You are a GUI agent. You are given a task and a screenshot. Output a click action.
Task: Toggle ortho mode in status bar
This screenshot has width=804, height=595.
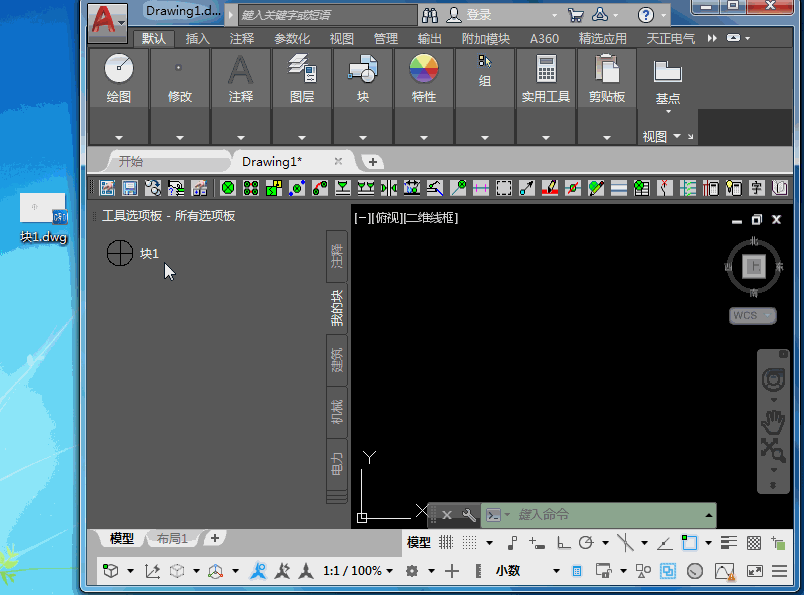(562, 543)
